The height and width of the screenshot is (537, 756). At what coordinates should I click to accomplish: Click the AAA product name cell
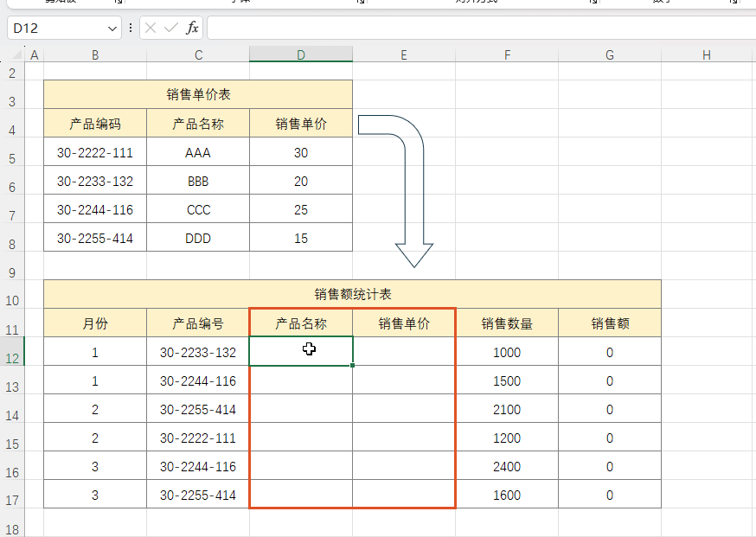tap(198, 152)
